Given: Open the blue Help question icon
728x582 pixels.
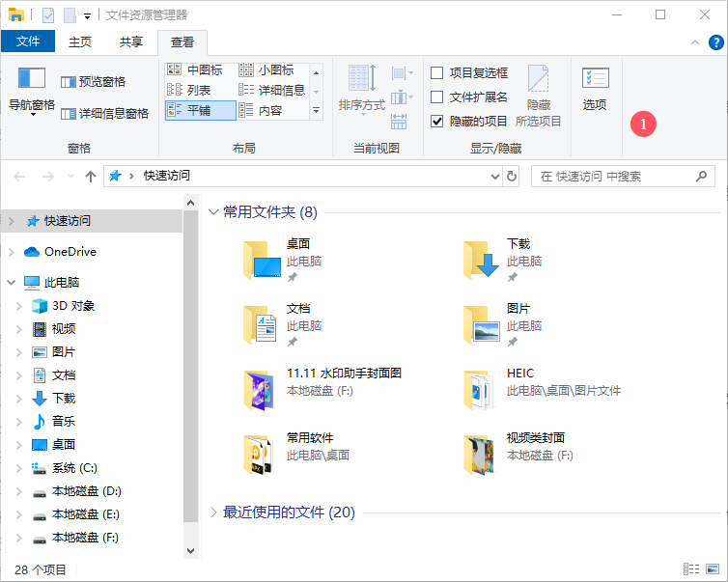Looking at the screenshot, I should click(715, 42).
